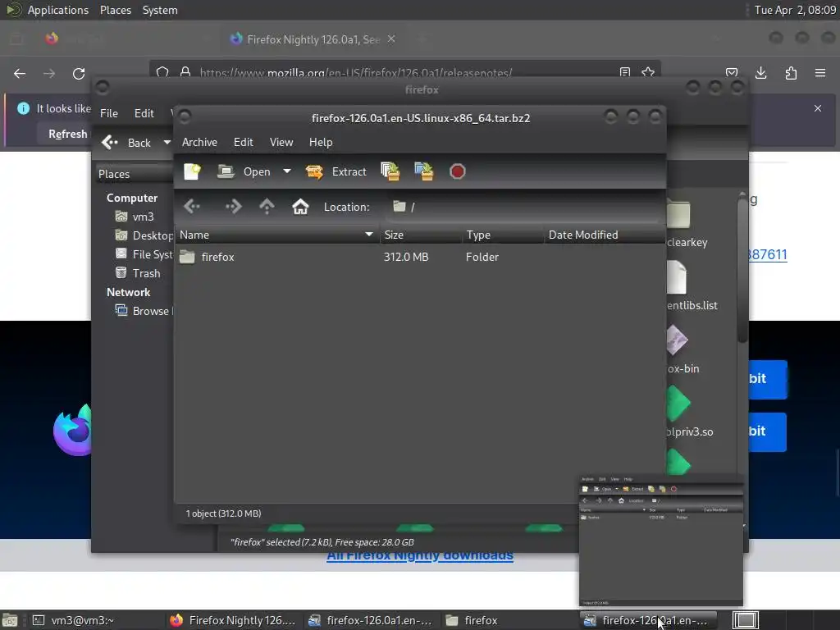Open Firefox downloads panel

(x=761, y=73)
